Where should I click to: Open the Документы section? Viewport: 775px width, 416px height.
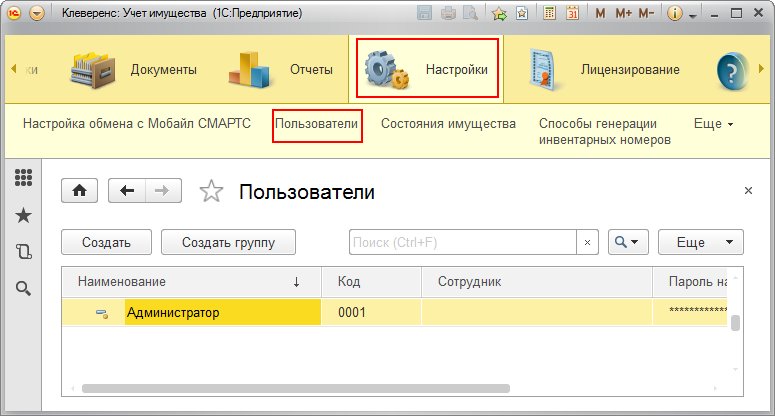pos(134,70)
